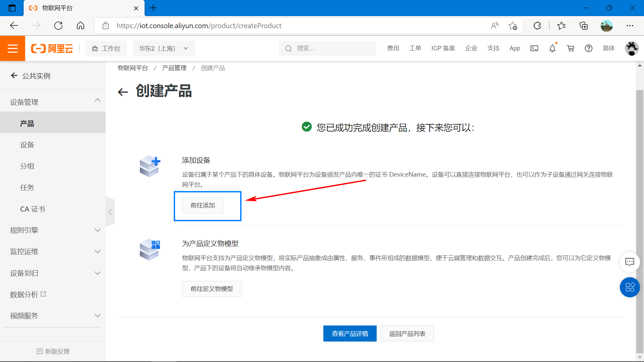
Task: Open the floating chat feedback icon
Action: [630, 262]
